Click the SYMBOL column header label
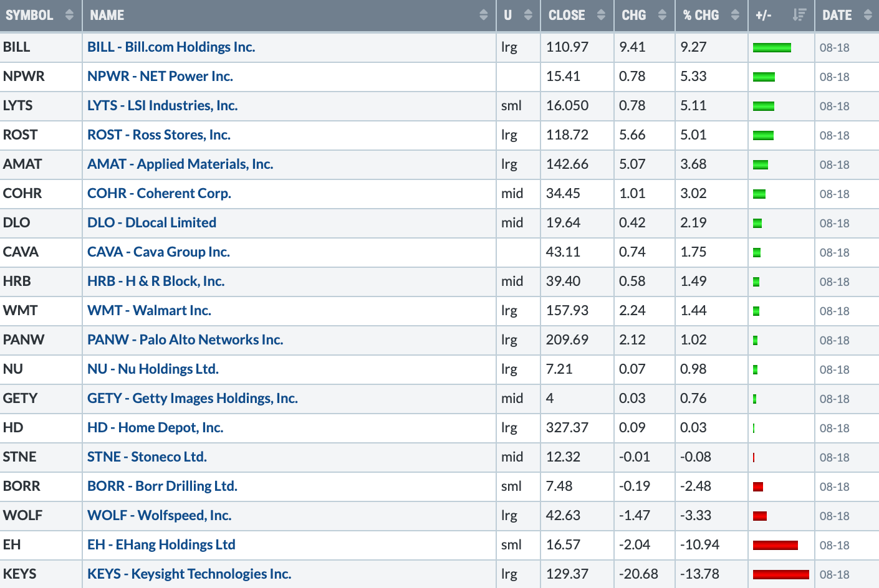The height and width of the screenshot is (588, 879). (x=29, y=15)
